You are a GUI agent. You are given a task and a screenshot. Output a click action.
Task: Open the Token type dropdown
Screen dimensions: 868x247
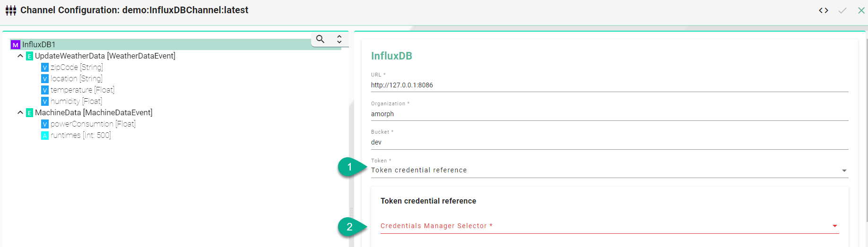click(609, 170)
